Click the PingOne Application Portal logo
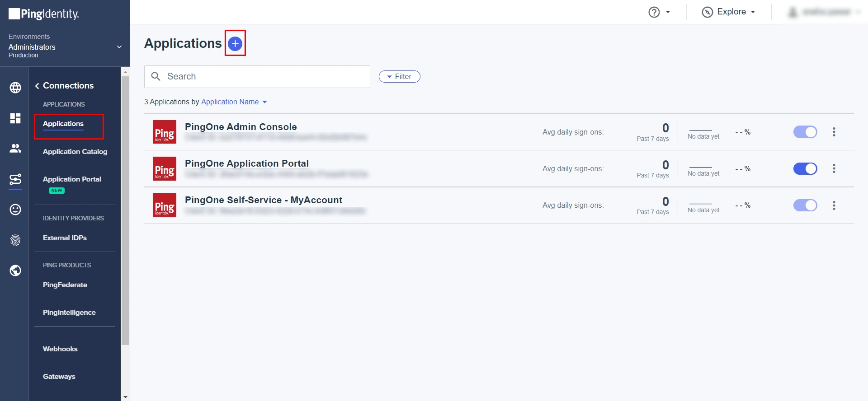868x401 pixels. click(165, 168)
